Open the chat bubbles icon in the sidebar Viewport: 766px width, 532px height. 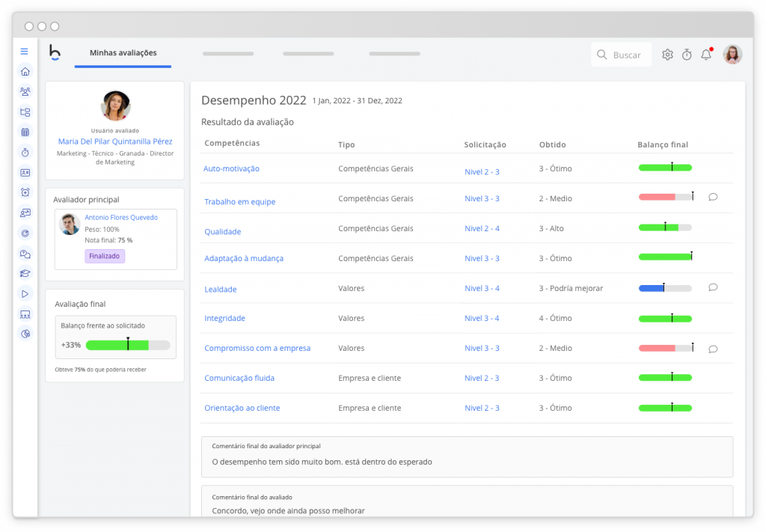[x=25, y=254]
